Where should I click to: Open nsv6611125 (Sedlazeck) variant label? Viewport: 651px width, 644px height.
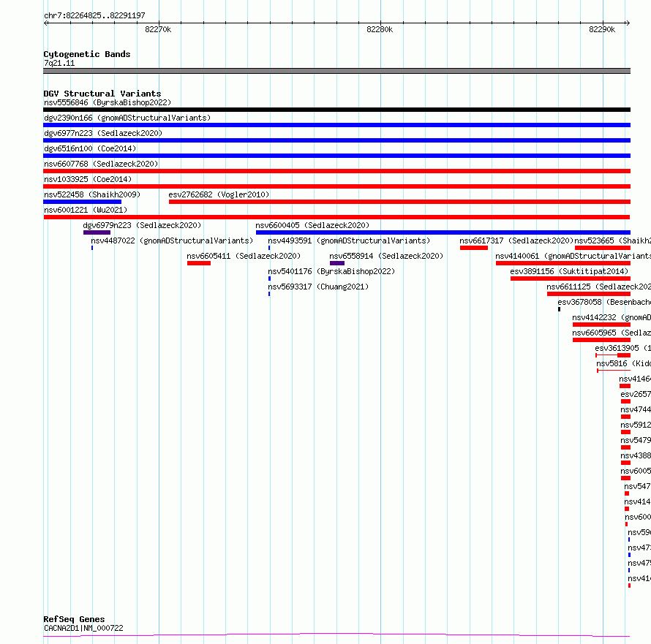coord(598,287)
